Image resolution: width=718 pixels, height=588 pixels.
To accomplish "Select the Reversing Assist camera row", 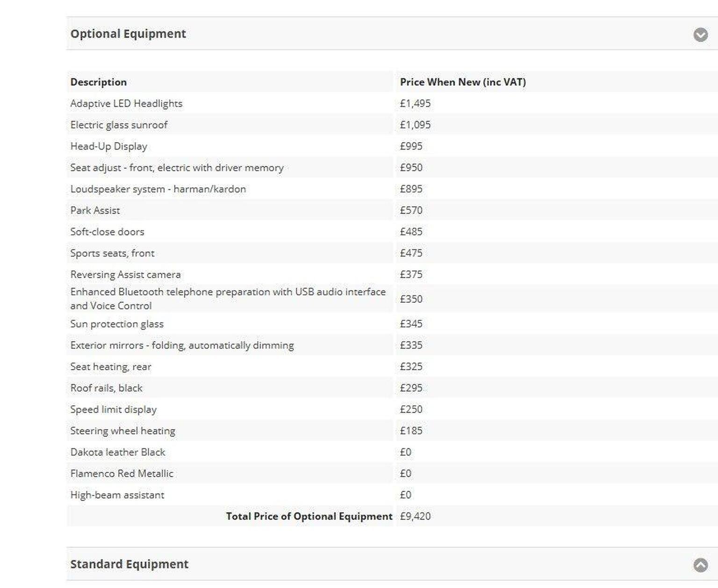I will coord(125,274).
